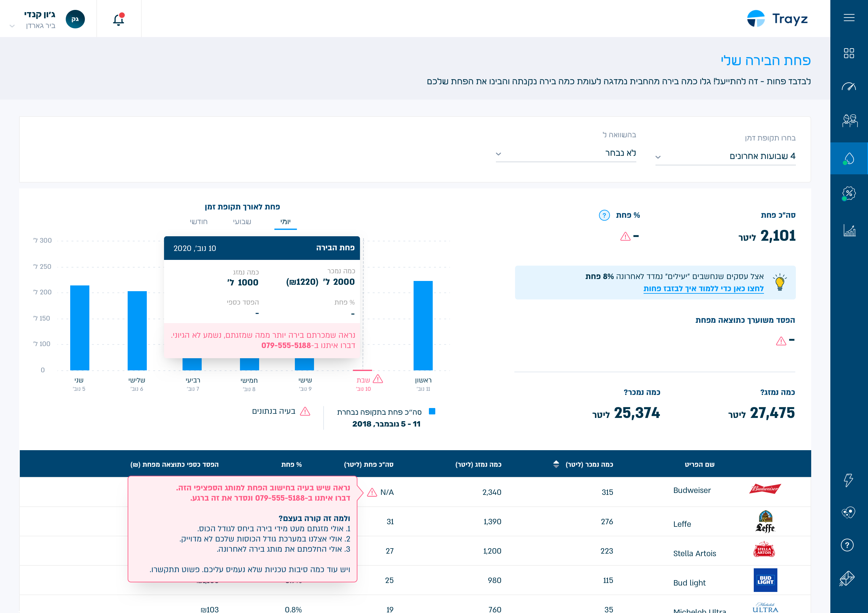868x613 pixels.
Task: Click the warning triangle beside N/A in Budweiser row
Action: pyautogui.click(x=372, y=492)
